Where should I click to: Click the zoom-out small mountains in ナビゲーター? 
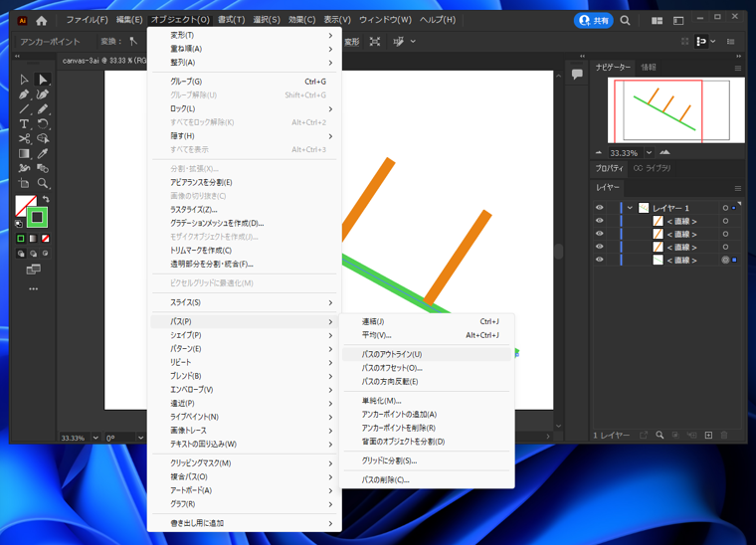[599, 152]
